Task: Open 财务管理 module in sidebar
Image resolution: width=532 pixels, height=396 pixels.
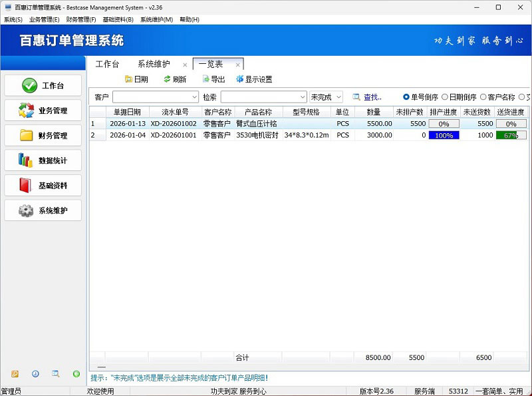Action: [43, 136]
